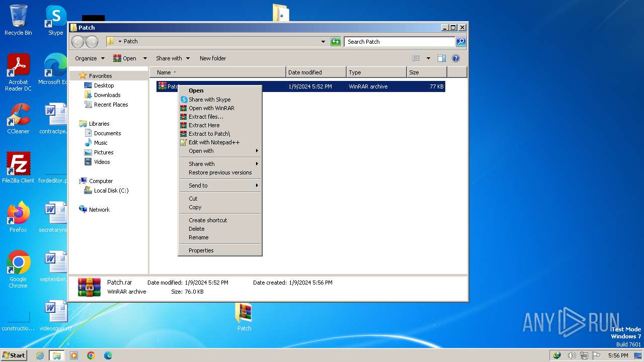Image resolution: width=644 pixels, height=362 pixels.
Task: Choose Create shortcut option
Action: [220, 220]
